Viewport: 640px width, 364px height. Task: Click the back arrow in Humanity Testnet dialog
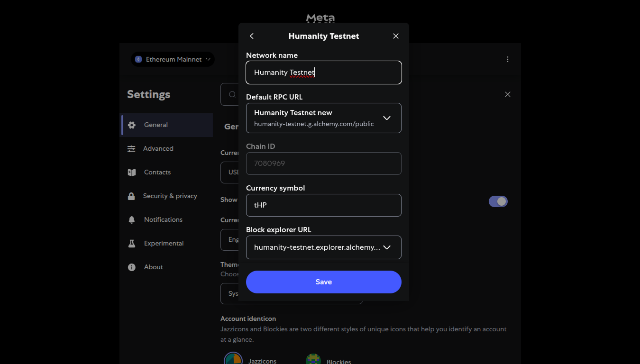coord(252,36)
